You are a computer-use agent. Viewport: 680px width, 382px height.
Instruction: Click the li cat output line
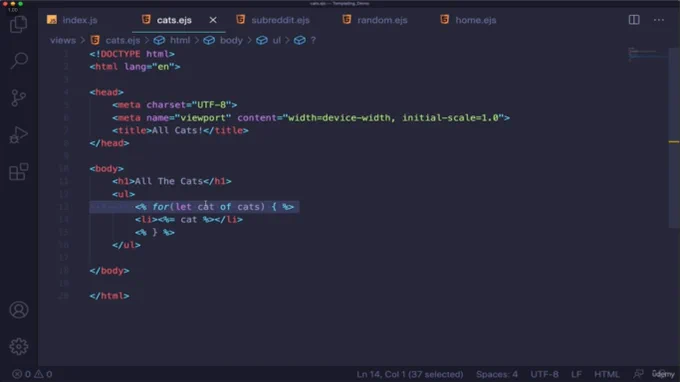point(189,219)
